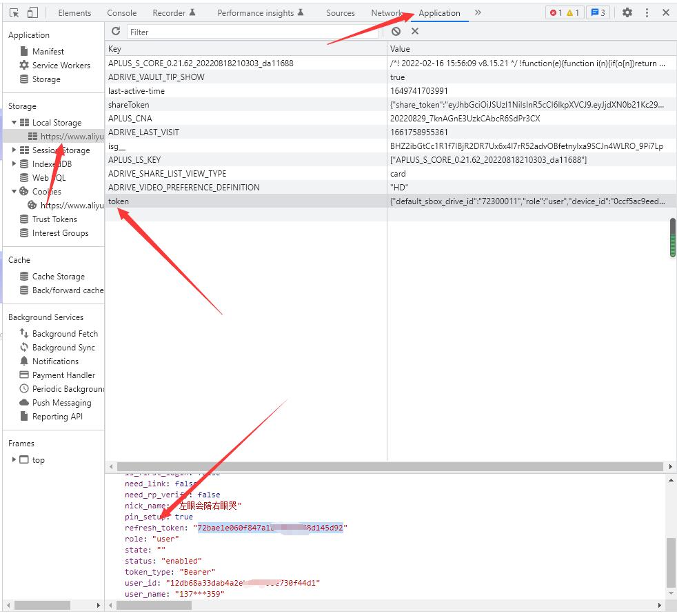The height and width of the screenshot is (616, 677).
Task: Open Push Messaging service
Action: point(62,403)
